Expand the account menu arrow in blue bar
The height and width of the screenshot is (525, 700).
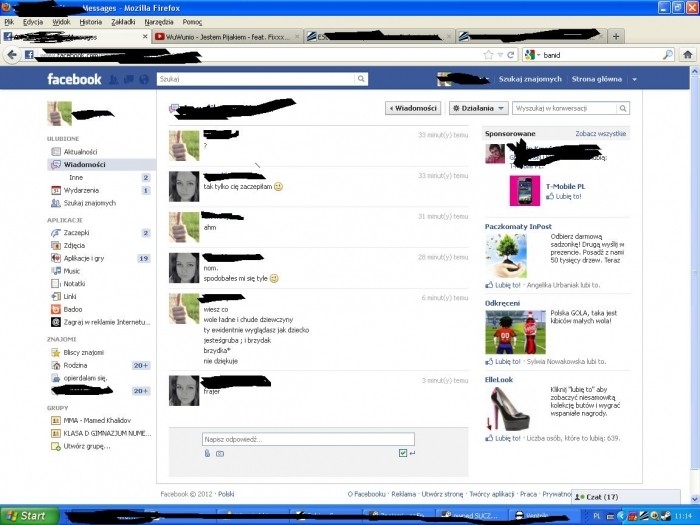click(634, 79)
